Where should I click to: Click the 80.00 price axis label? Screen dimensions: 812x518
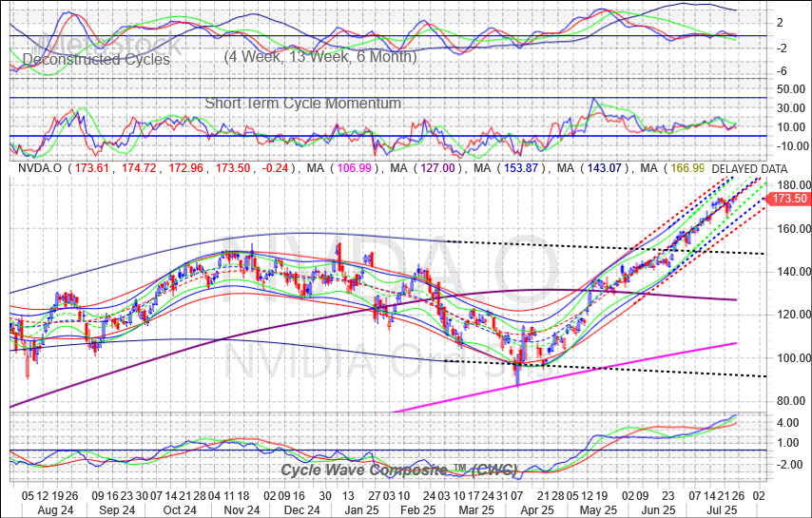coord(791,400)
